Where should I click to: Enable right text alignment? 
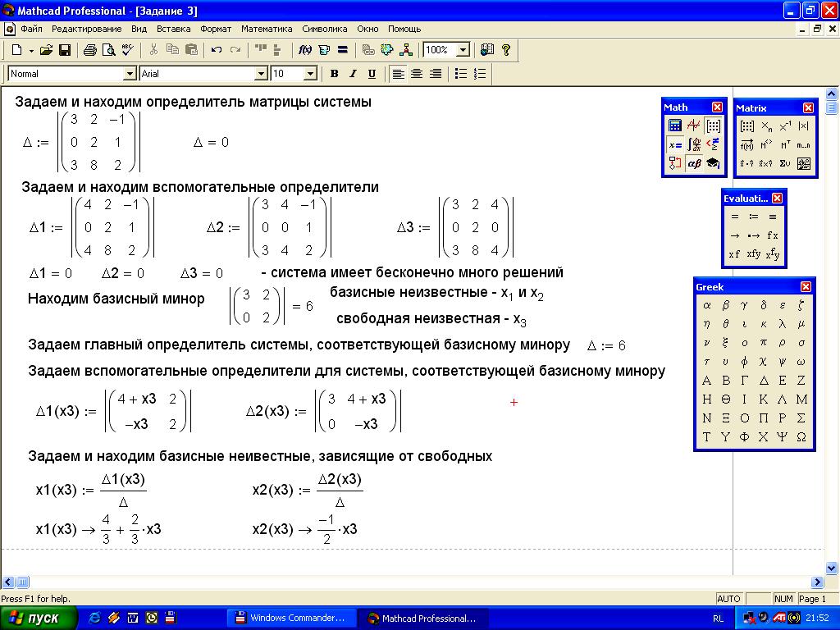[436, 74]
